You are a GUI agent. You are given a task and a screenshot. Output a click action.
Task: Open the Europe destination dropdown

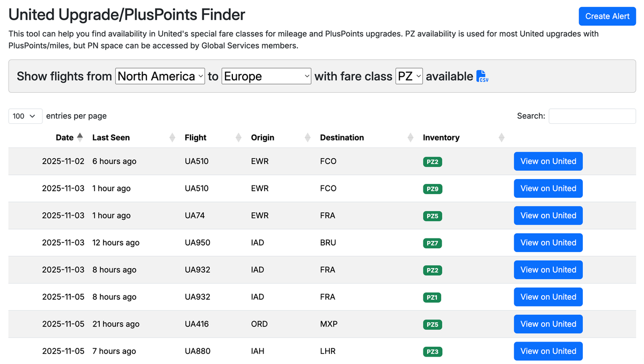click(x=266, y=76)
